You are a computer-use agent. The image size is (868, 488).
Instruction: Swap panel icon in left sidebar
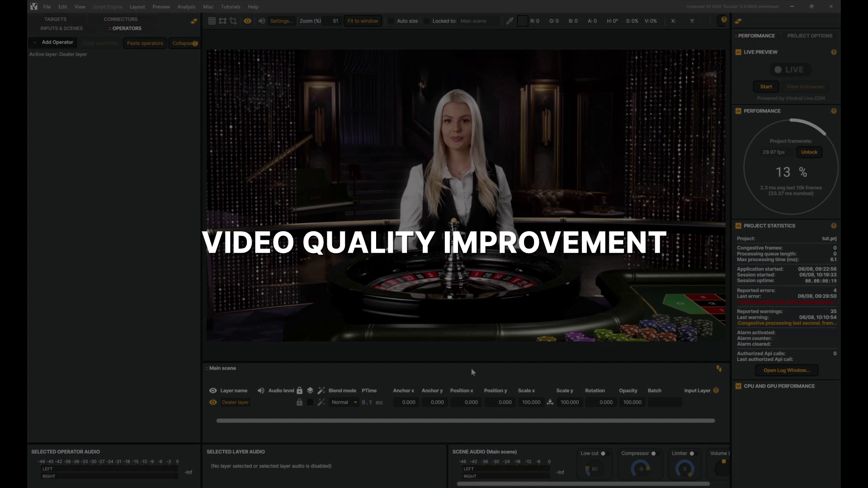pyautogui.click(x=194, y=21)
